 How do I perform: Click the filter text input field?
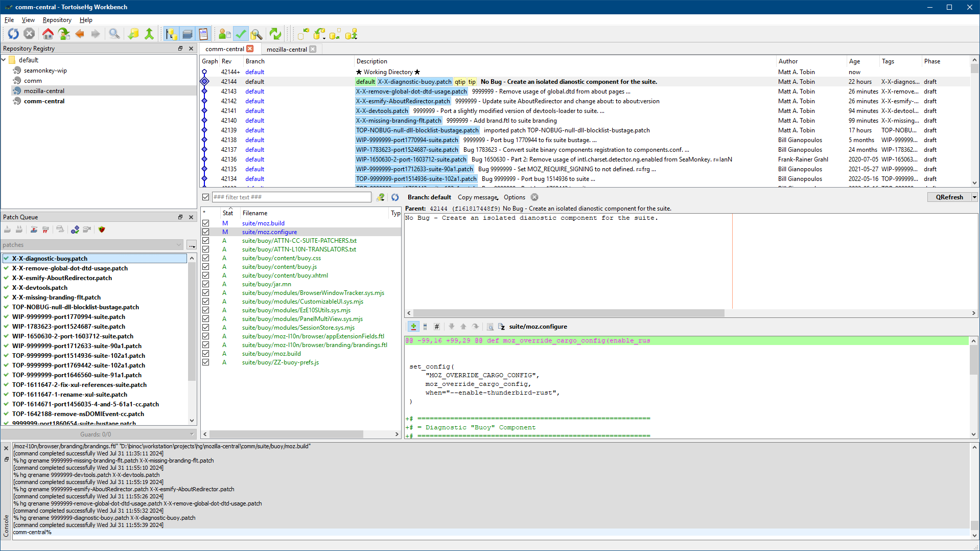click(x=292, y=197)
